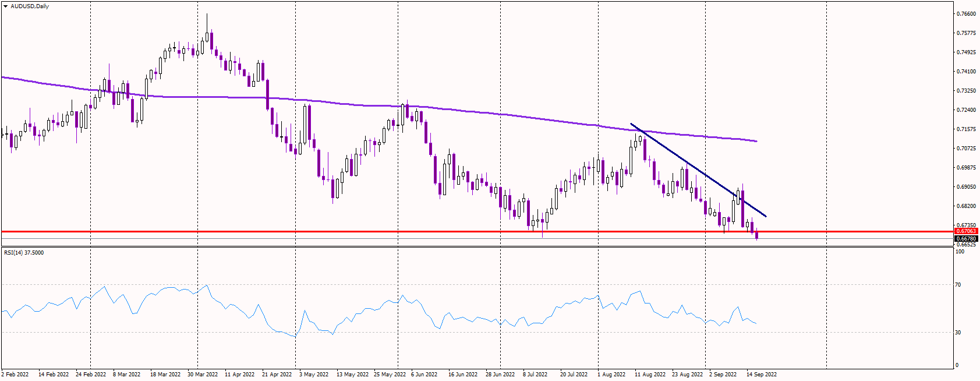The height and width of the screenshot is (381, 980).
Task: Click the 11 Aug 2022 date label
Action: coord(650,375)
